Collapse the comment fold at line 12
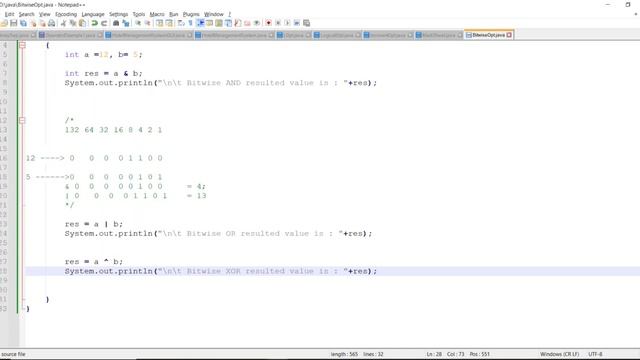 pos(22,120)
